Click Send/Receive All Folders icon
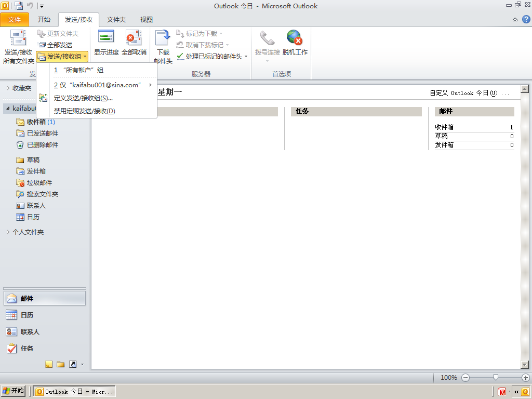This screenshot has height=399, width=532. [18, 38]
